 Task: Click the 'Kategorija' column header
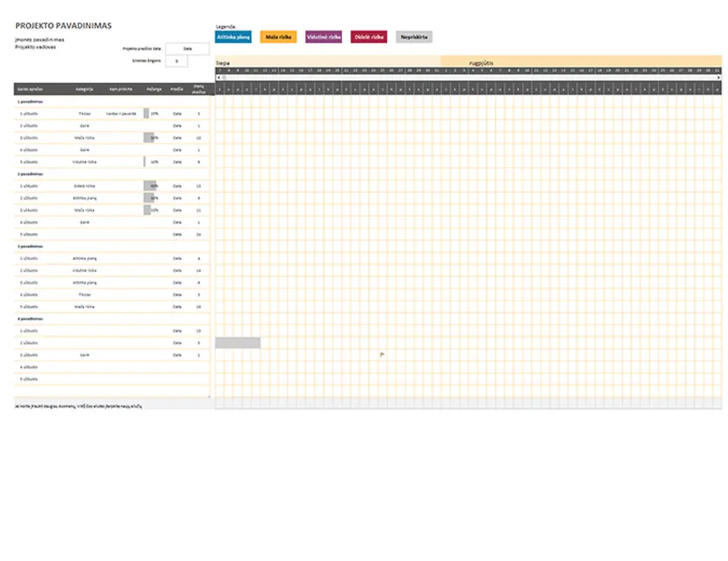click(85, 89)
